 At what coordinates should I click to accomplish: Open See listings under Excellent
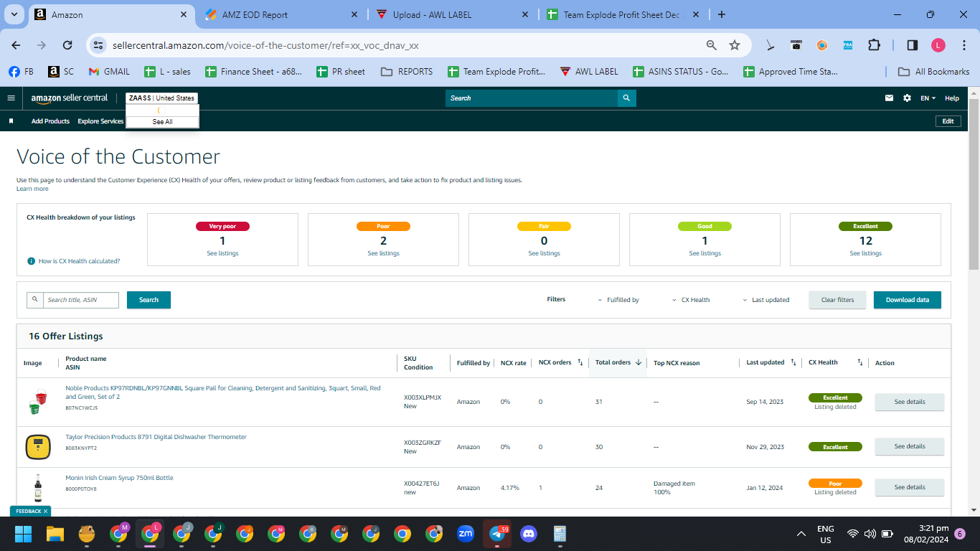pyautogui.click(x=865, y=253)
